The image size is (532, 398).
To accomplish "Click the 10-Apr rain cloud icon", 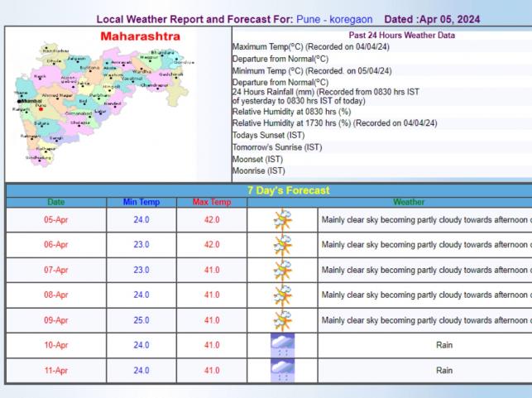I will point(282,344).
